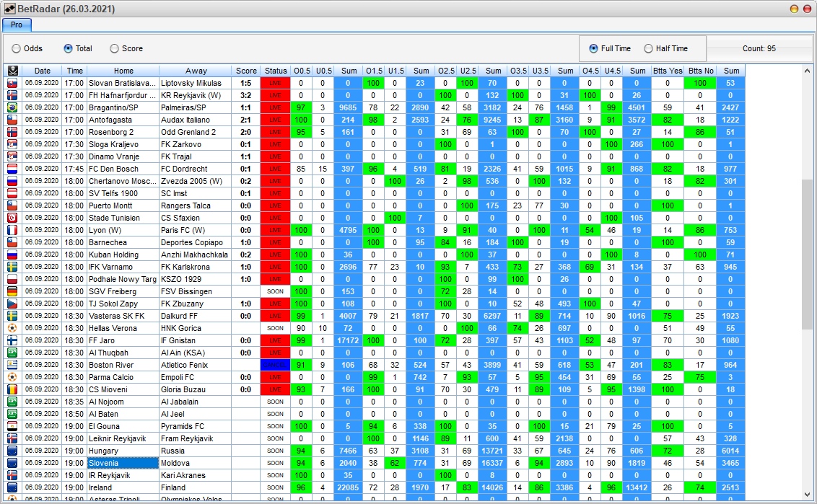The width and height of the screenshot is (817, 504).
Task: Click Paris FC (W) away cell
Action: coord(196,230)
